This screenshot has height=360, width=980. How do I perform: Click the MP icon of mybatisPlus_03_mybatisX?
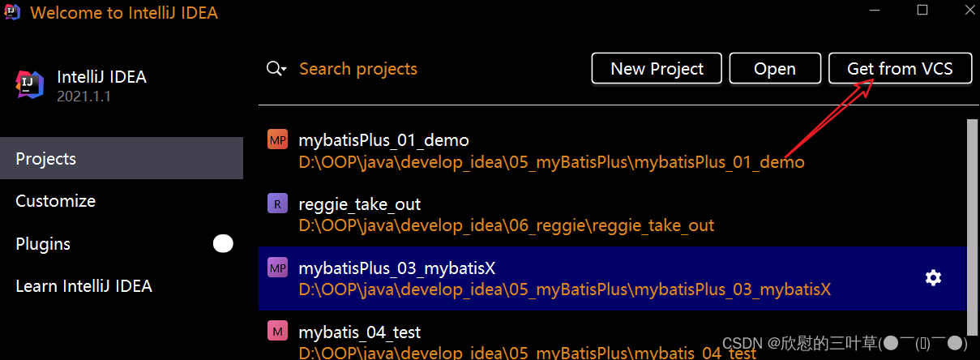pos(277,268)
